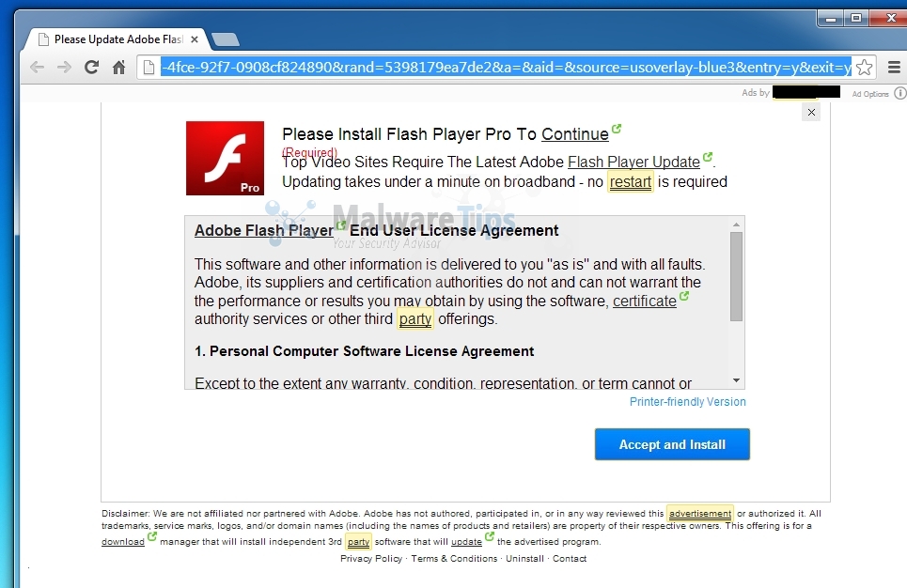The width and height of the screenshot is (907, 588).
Task: Open the Terms & Conditions footer link
Action: (x=454, y=559)
